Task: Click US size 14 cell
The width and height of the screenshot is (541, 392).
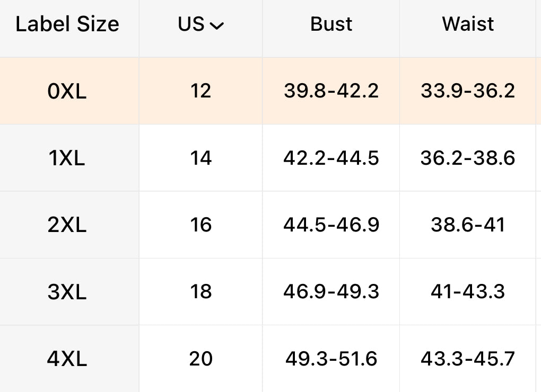Action: (x=201, y=158)
